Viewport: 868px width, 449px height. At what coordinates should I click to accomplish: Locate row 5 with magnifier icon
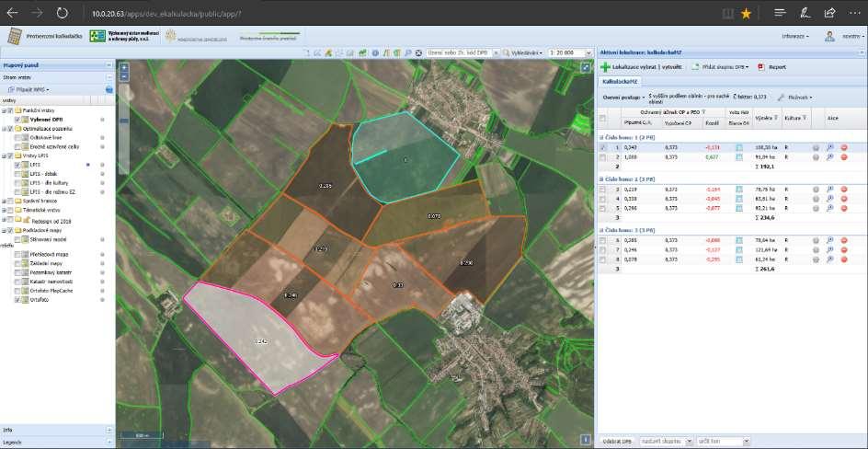pyautogui.click(x=829, y=208)
